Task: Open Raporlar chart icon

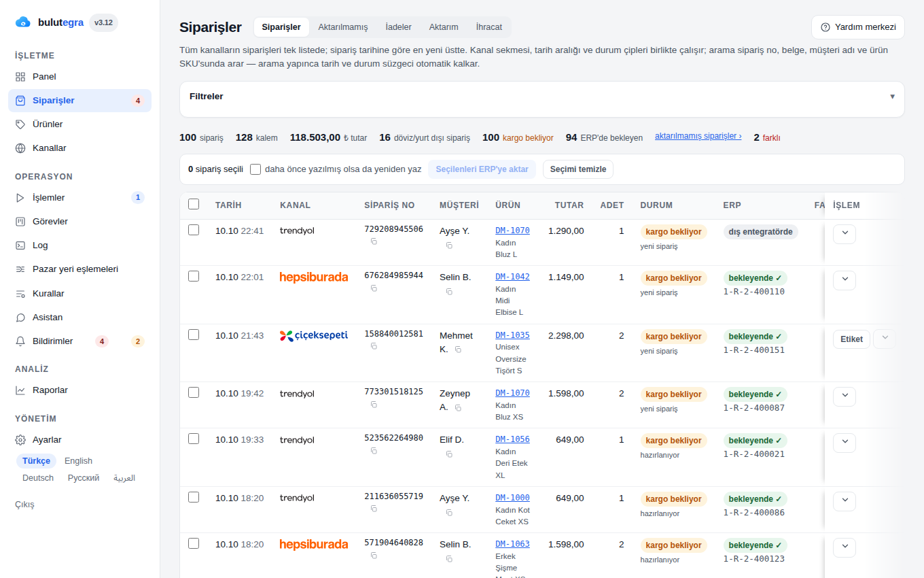Action: coord(20,390)
